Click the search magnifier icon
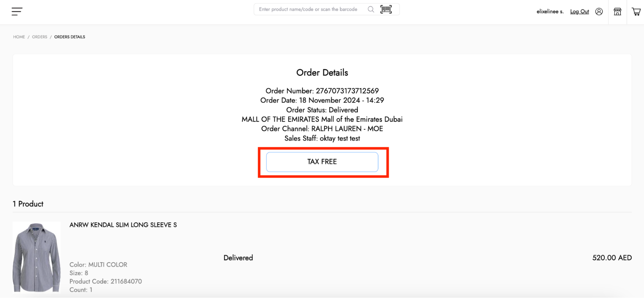This screenshot has width=644, height=298. [x=371, y=9]
